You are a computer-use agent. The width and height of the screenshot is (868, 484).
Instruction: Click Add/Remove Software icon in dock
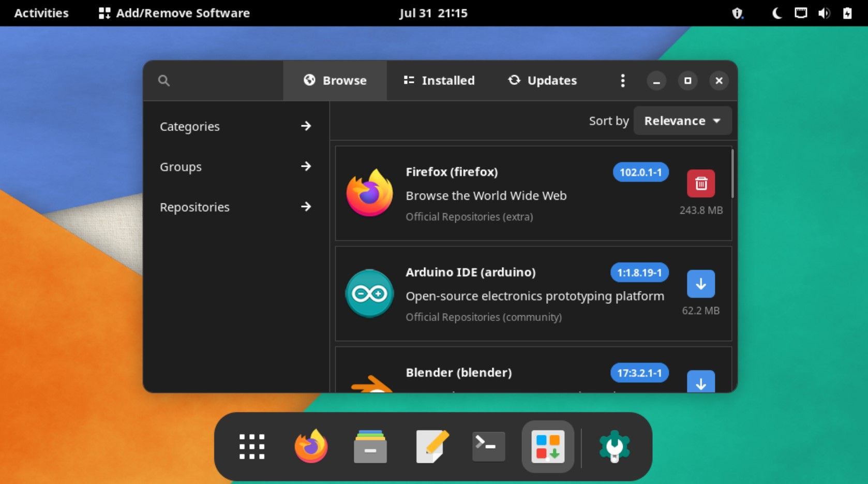tap(548, 447)
